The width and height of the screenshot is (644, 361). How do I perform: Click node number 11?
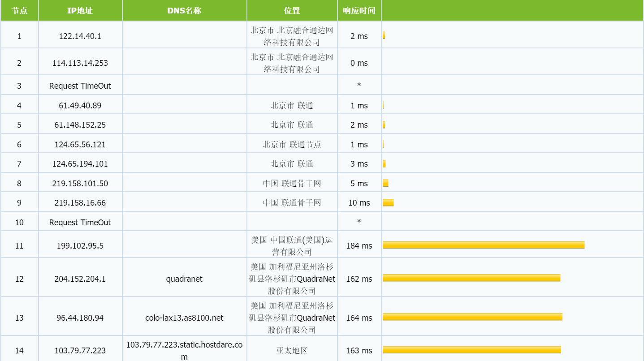(x=19, y=246)
